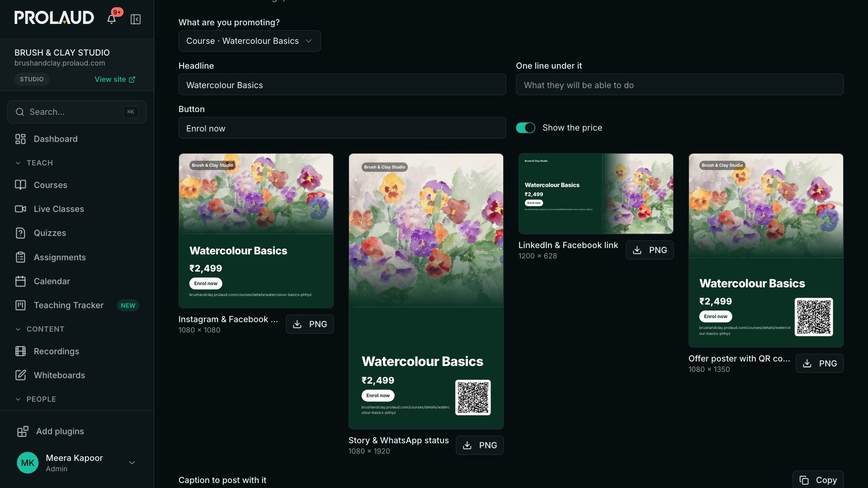Select the LinkedIn & Facebook link preview

pos(596,194)
